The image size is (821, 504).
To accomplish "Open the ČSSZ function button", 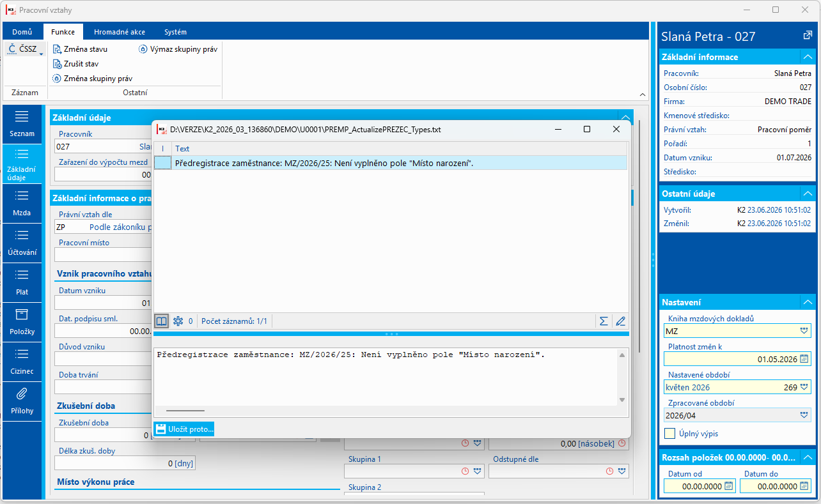I will click(x=24, y=49).
